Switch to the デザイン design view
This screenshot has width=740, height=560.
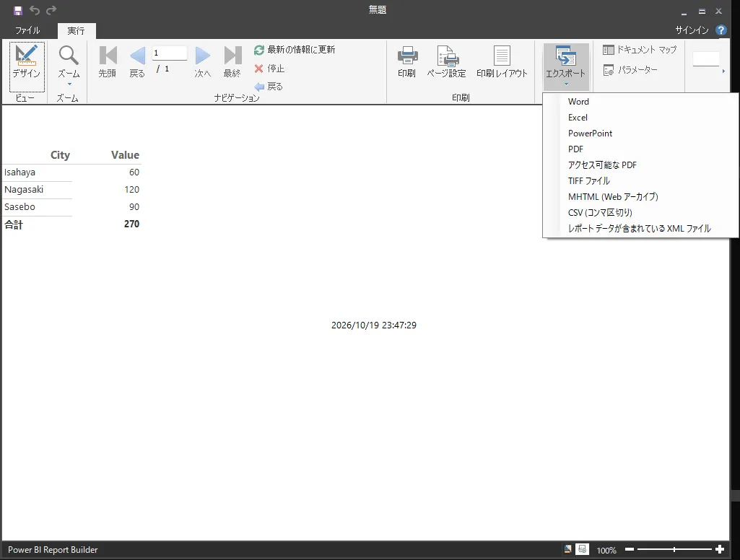[27, 66]
